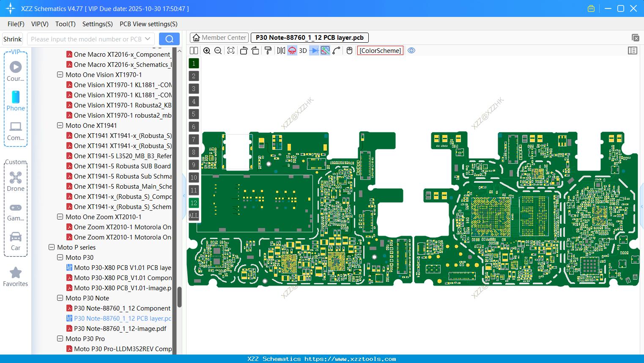Viewport: 644px width, 363px height.
Task: Click the rotate left toolbar icon
Action: (x=244, y=50)
